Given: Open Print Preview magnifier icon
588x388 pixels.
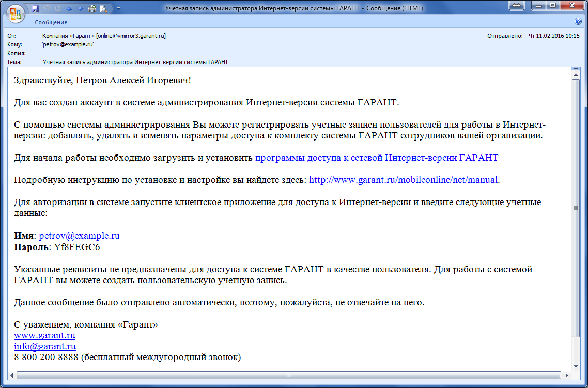Looking at the screenshot, I should tap(103, 9).
